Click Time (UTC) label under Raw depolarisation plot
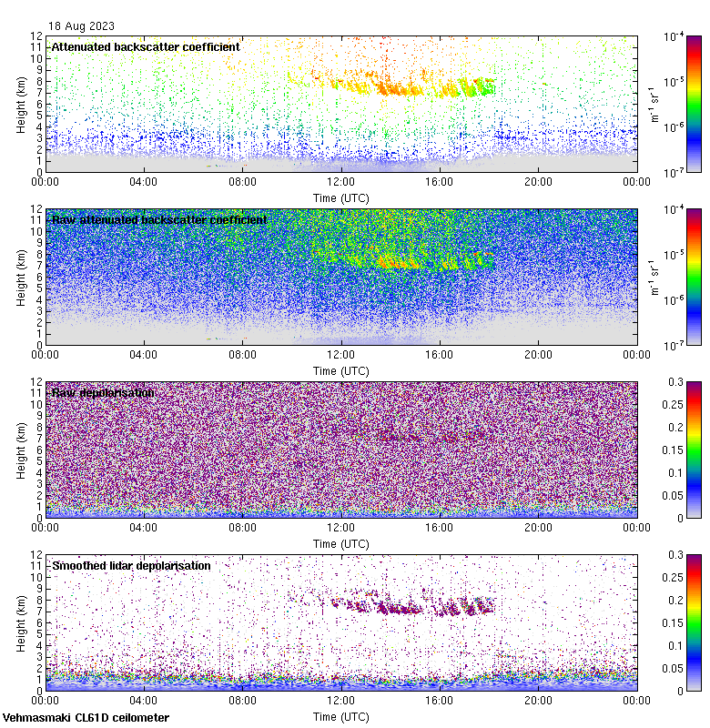Screen dimensions: 710x728 341,543
